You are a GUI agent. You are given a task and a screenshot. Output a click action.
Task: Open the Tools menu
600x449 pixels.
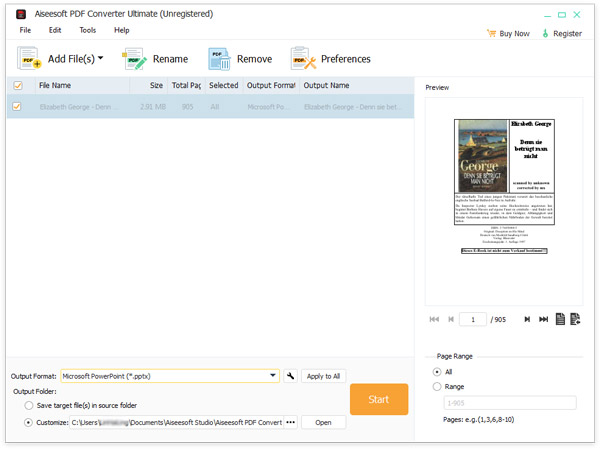click(88, 30)
